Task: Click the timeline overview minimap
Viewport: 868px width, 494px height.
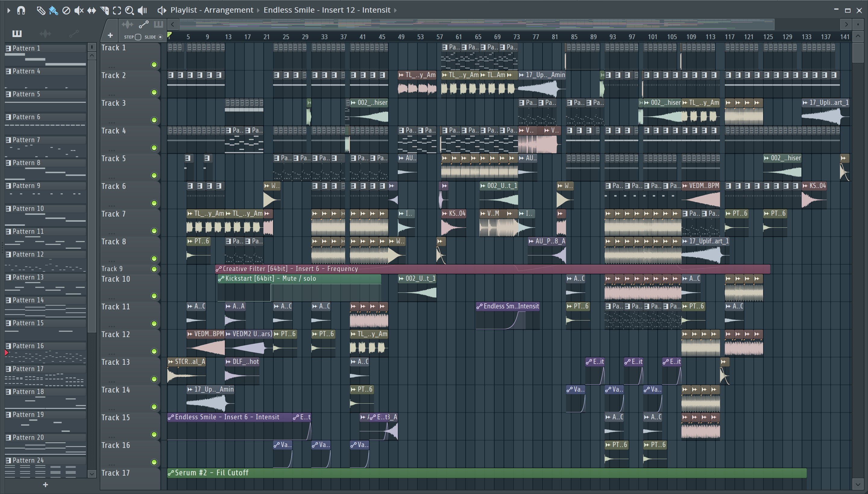Action: 476,24
